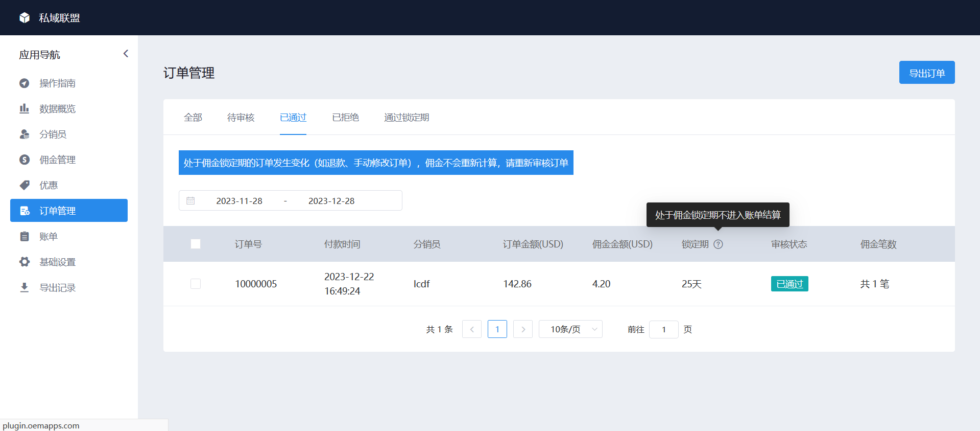Click the 数据概览 bar chart icon

coord(25,108)
